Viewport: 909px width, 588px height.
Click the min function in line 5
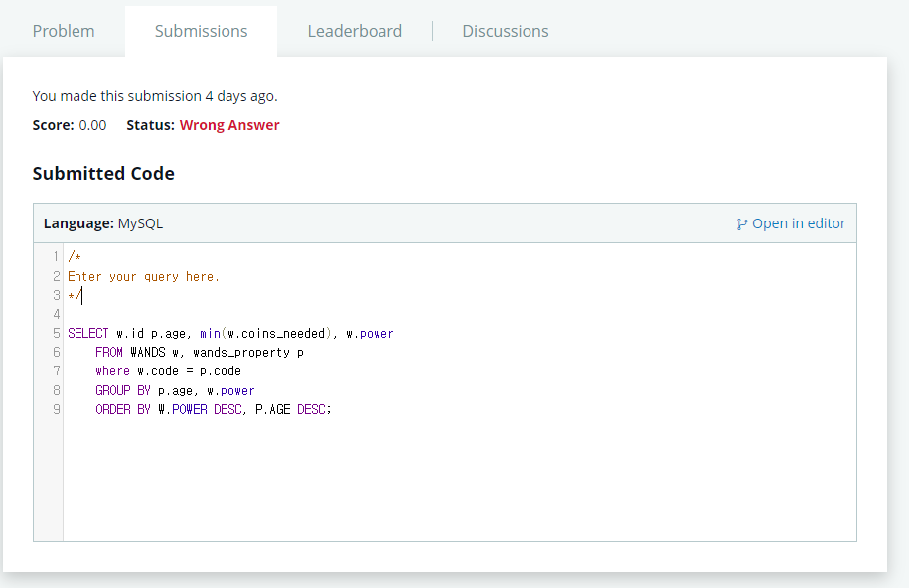[210, 334]
